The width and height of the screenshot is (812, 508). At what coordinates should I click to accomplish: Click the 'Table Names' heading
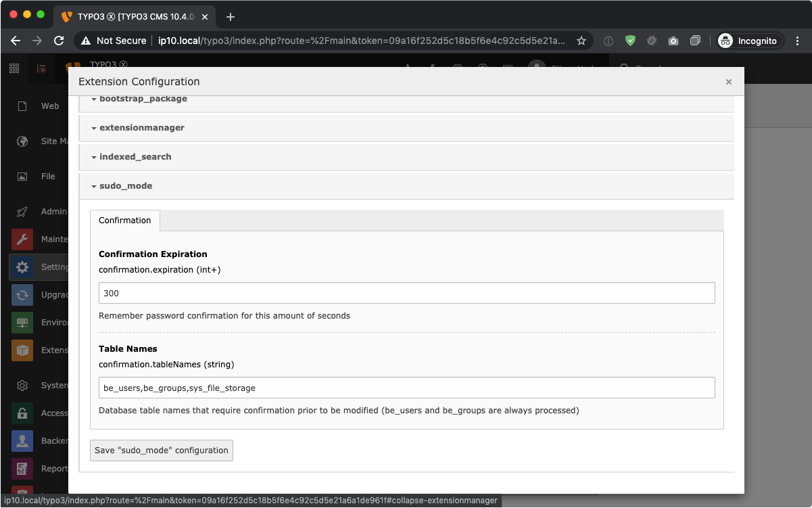(x=128, y=349)
